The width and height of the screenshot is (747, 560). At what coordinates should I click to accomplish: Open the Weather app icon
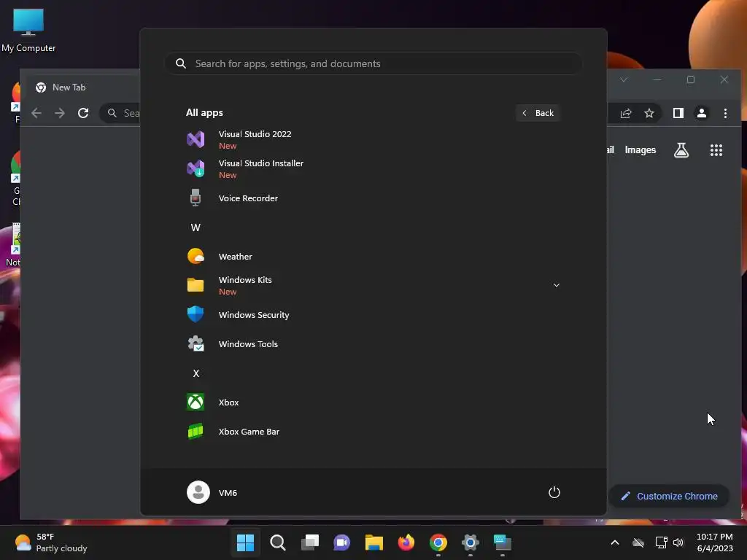[x=196, y=256]
